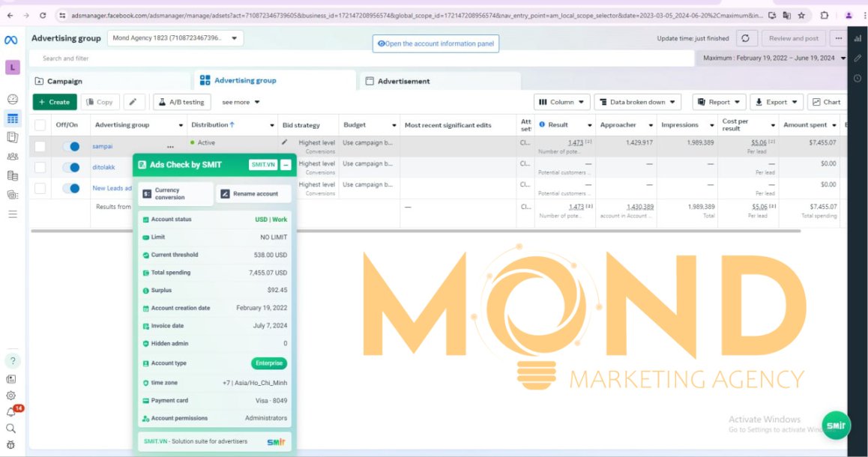Click the bug report icon

click(x=11, y=444)
